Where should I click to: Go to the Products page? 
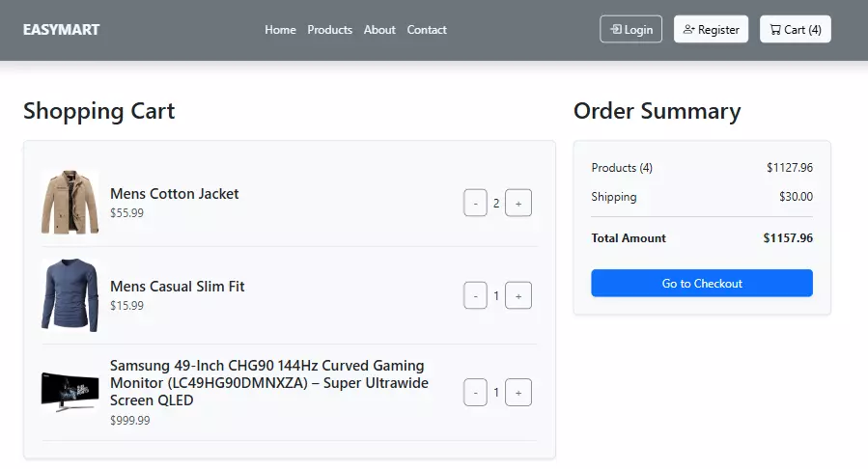329,30
